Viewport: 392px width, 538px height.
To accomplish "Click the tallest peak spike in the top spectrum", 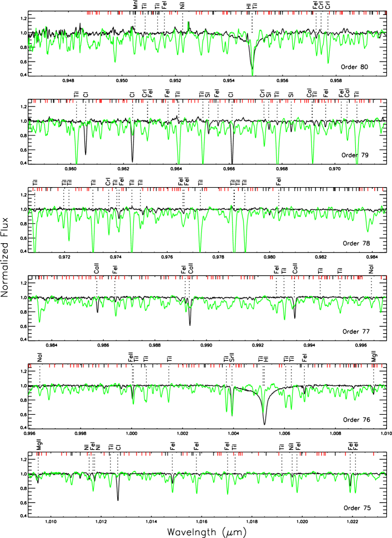I will click(188, 23).
